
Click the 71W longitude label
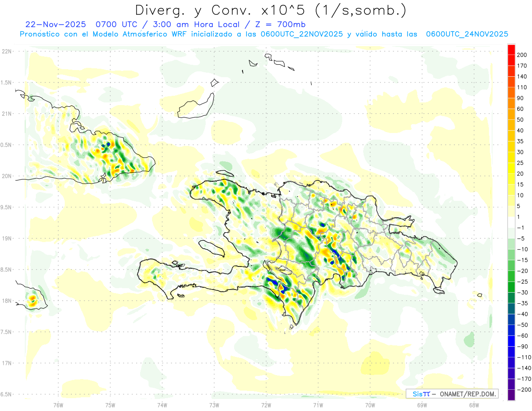click(x=318, y=405)
